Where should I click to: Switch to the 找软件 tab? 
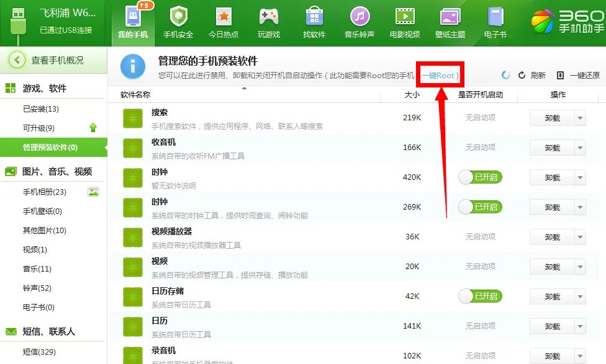pyautogui.click(x=314, y=19)
